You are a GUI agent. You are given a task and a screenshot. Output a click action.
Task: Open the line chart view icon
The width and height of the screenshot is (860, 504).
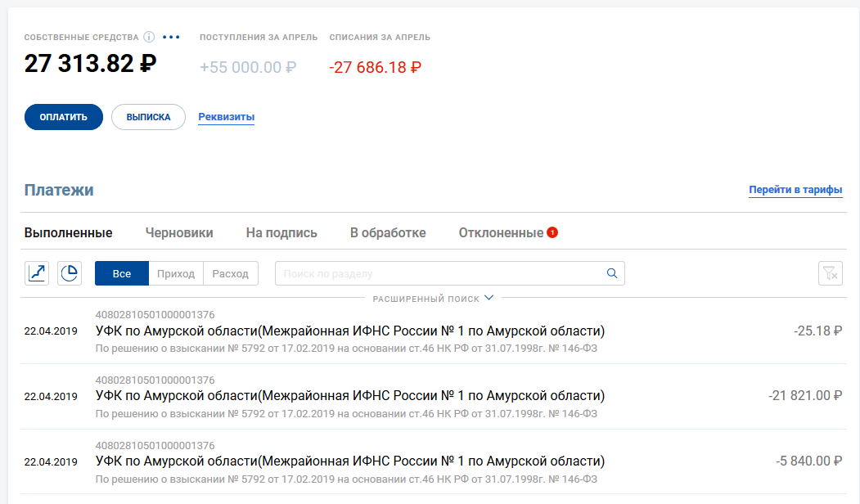37,273
